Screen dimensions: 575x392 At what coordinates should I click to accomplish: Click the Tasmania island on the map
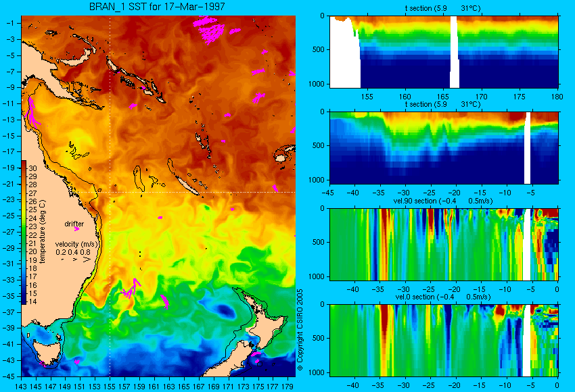pyautogui.click(x=45, y=347)
